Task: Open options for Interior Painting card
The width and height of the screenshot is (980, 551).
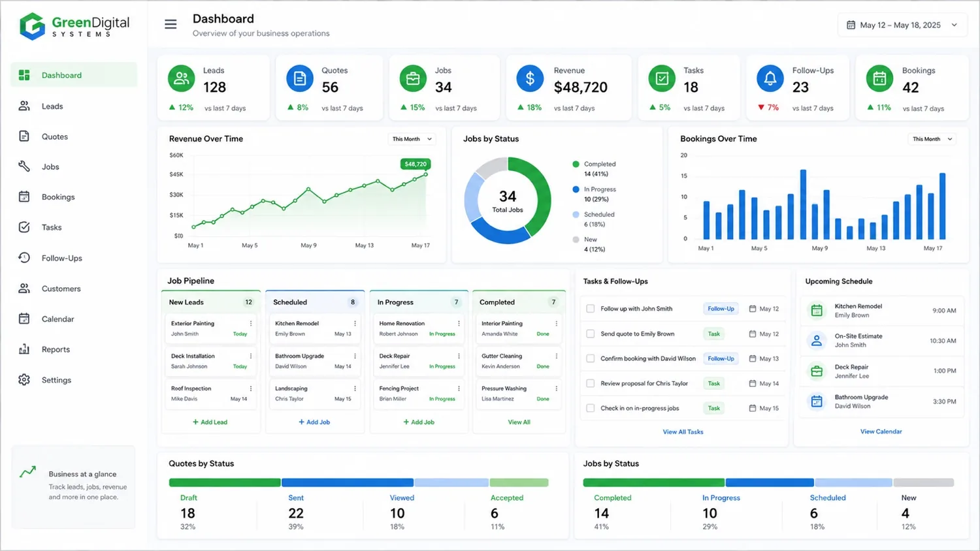Action: pyautogui.click(x=557, y=323)
